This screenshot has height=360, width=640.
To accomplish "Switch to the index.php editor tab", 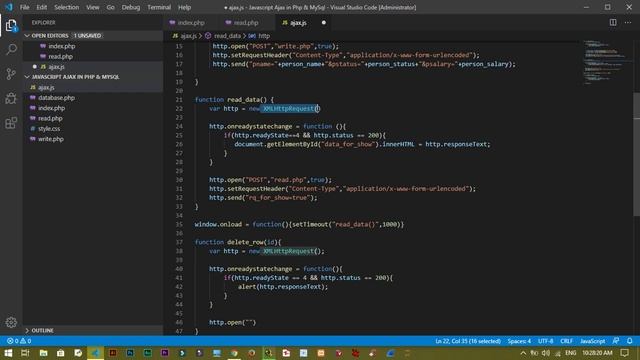I will tap(191, 23).
